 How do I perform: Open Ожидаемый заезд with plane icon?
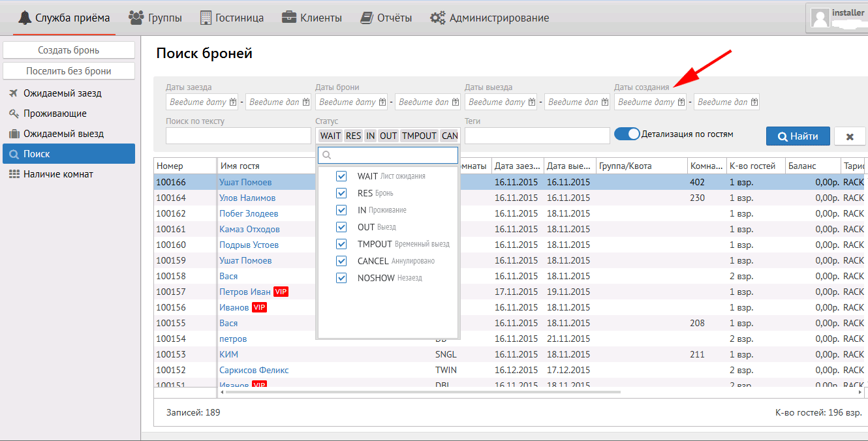tap(63, 93)
